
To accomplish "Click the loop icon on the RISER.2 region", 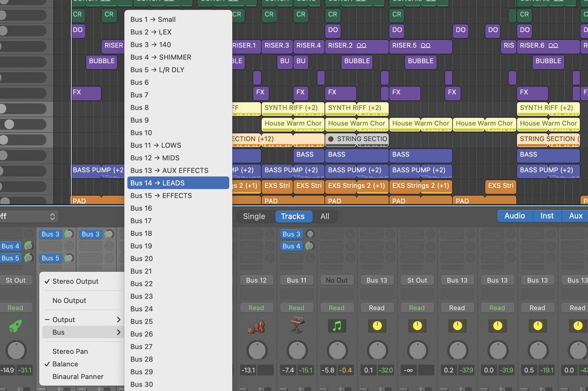I will pyautogui.click(x=362, y=46).
